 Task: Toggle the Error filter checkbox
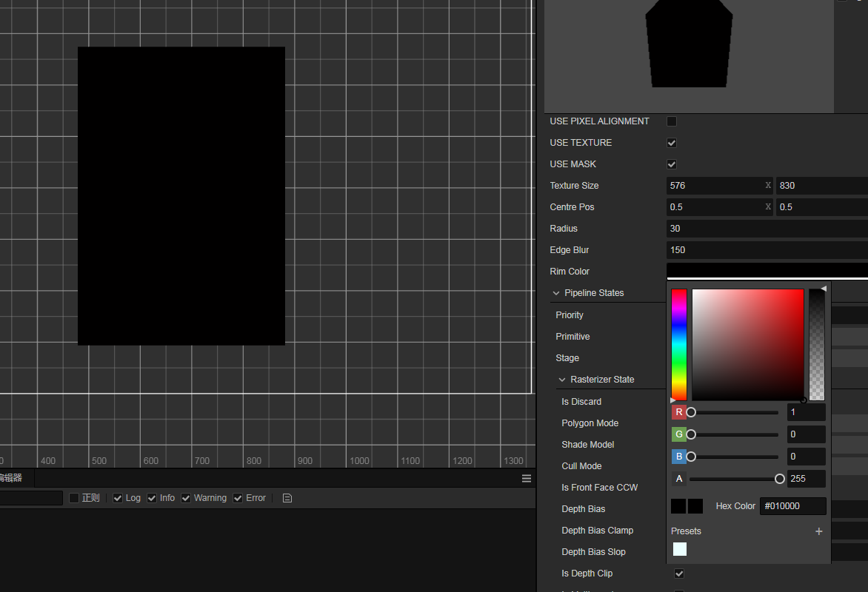(x=238, y=498)
